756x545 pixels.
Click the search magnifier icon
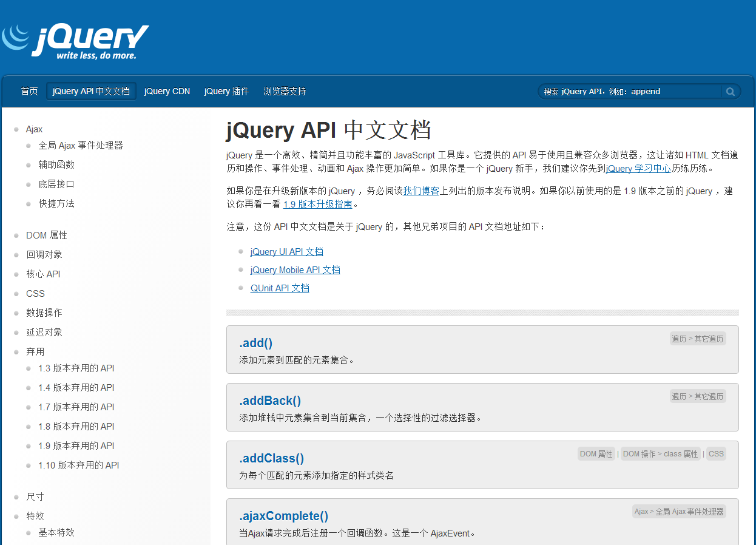pos(730,91)
